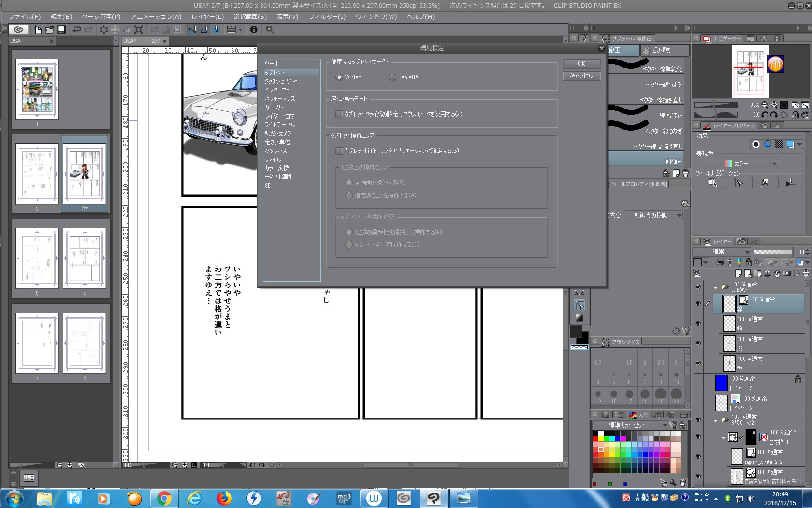Click the zoom in magnifier in Navigator
Viewport: 812px width, 508px height.
pos(774,105)
